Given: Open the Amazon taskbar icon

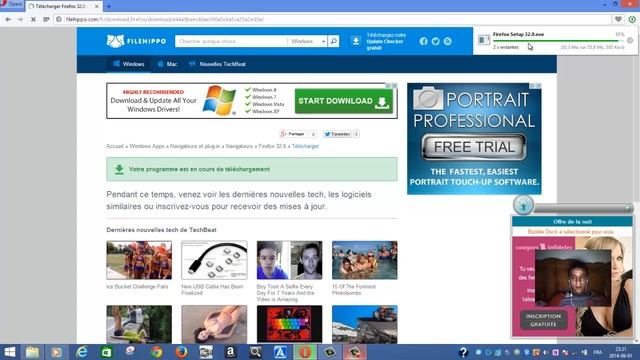Looking at the screenshot, I should click(231, 352).
